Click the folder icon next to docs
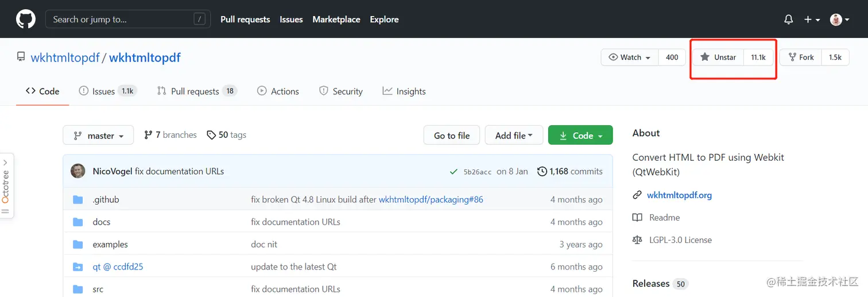Screen dimensions: 868x297 [x=78, y=222]
